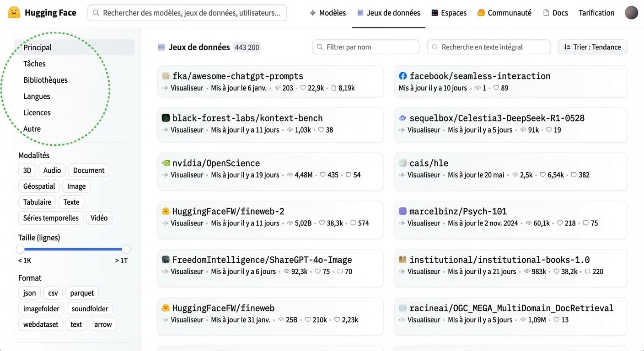Open the Tarification navigation item
This screenshot has height=351, width=644.
pos(596,13)
